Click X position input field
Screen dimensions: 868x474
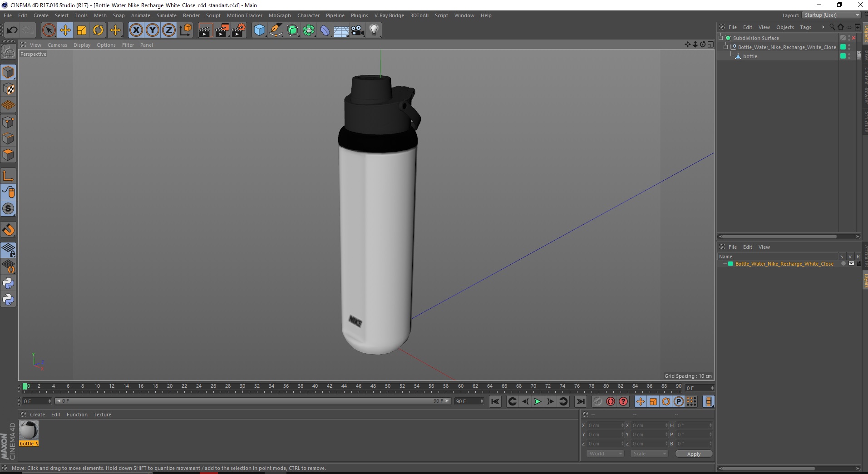point(606,425)
